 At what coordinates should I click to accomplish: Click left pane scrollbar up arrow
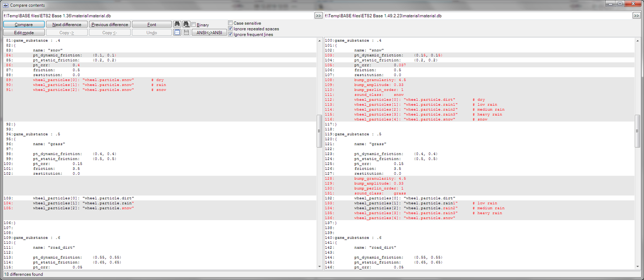tap(319, 40)
